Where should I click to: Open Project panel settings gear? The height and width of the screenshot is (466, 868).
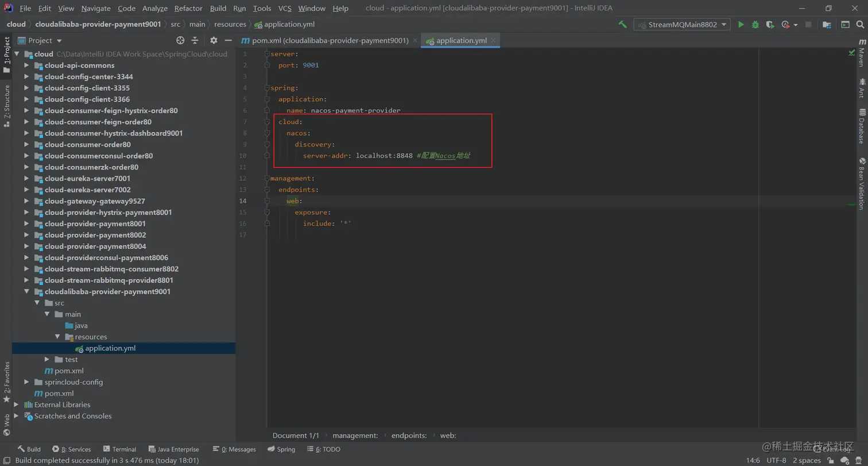[214, 40]
